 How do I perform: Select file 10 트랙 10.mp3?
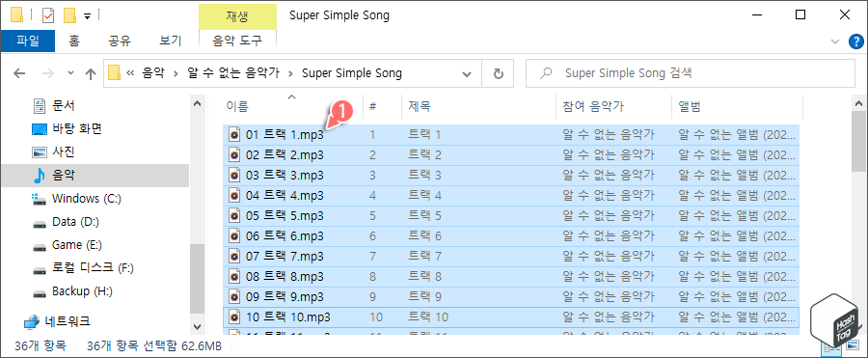click(x=511, y=317)
